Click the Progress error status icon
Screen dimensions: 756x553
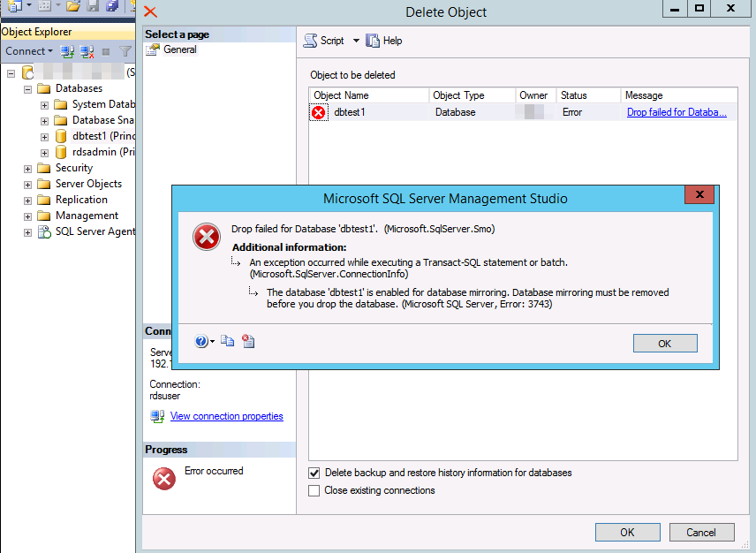click(164, 479)
